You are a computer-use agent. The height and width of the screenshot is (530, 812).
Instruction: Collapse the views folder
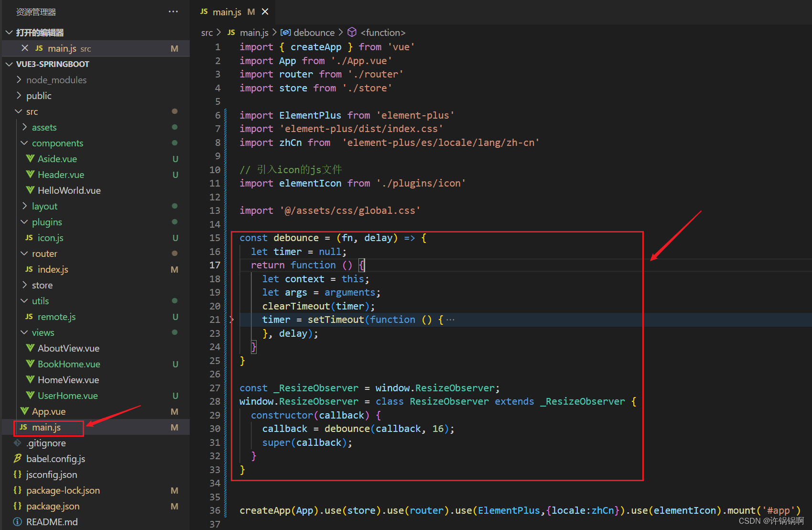point(25,332)
